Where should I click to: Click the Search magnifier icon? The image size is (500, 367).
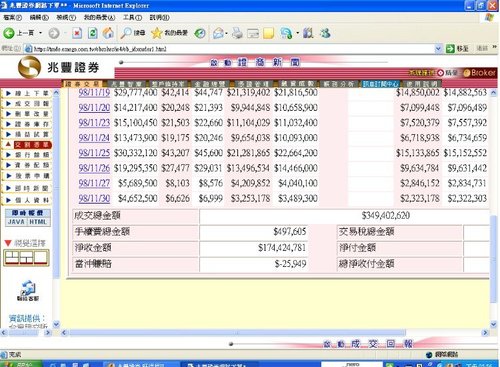point(126,33)
